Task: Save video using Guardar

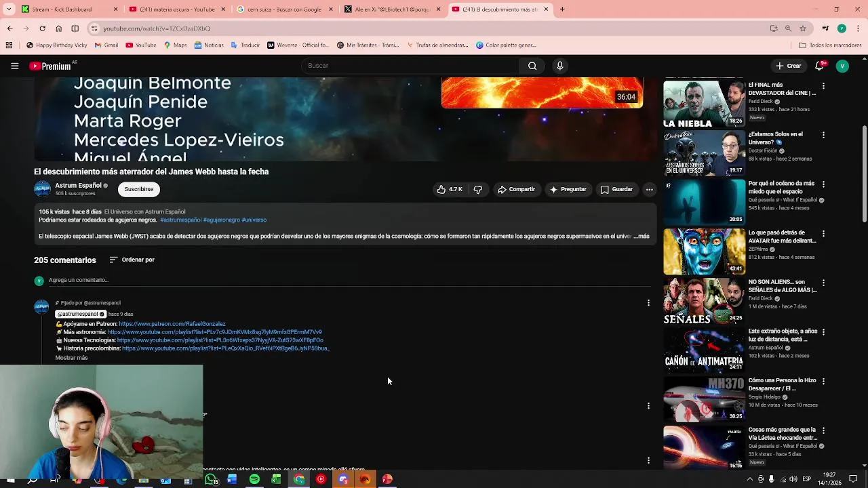Action: coord(616,190)
